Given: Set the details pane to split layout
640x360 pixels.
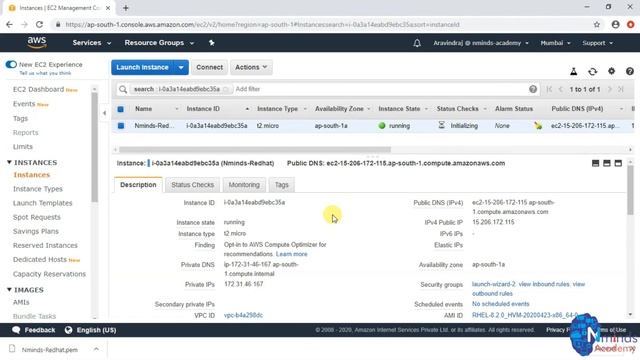Looking at the screenshot, I should [607, 163].
